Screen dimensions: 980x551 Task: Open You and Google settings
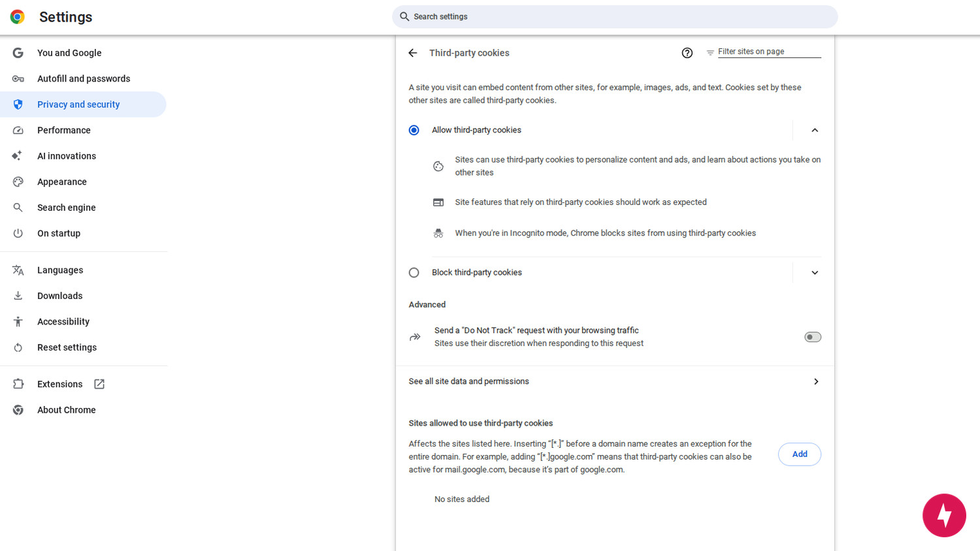[x=83, y=53]
